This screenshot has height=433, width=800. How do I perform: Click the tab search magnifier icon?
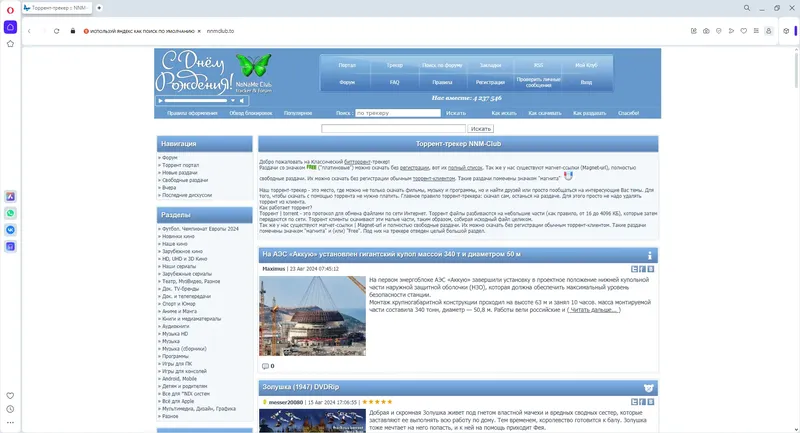coord(747,8)
